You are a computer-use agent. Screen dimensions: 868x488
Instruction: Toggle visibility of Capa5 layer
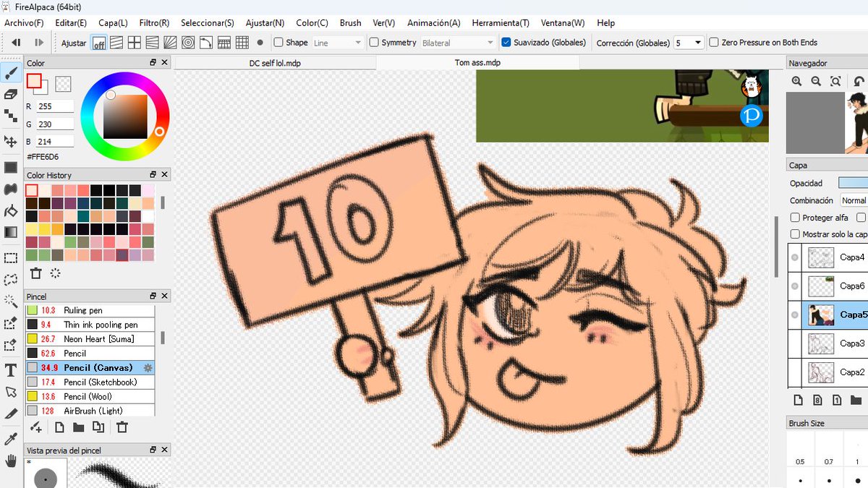point(795,315)
